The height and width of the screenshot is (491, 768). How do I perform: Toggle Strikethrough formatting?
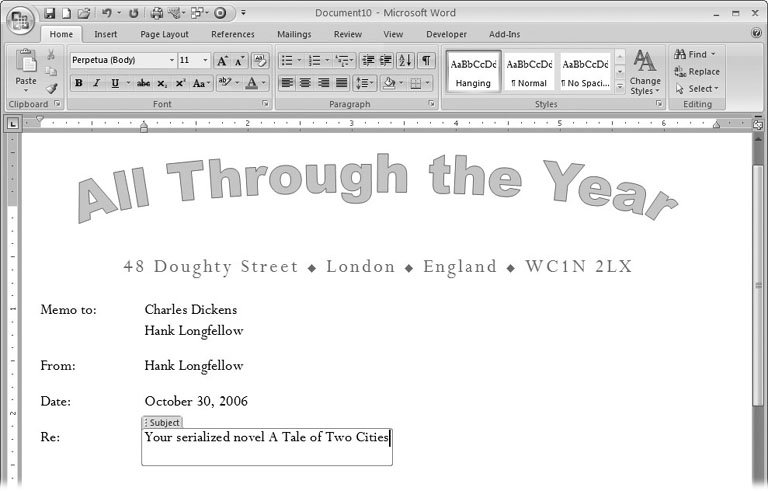tap(143, 83)
